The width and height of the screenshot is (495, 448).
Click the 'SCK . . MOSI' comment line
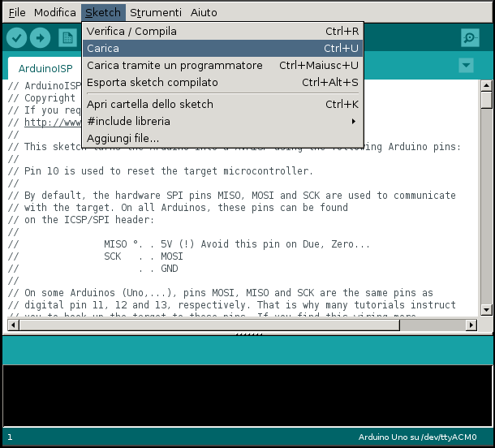[95, 256]
